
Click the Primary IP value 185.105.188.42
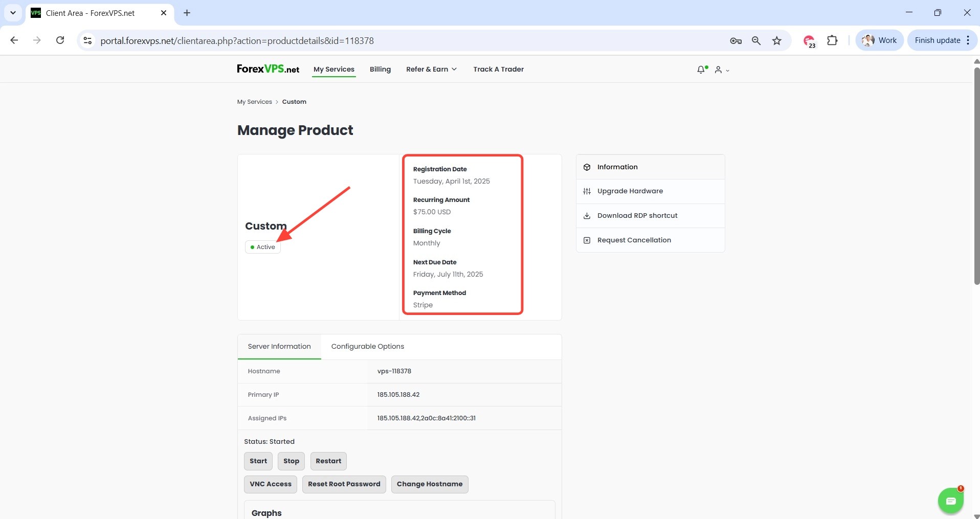(398, 395)
